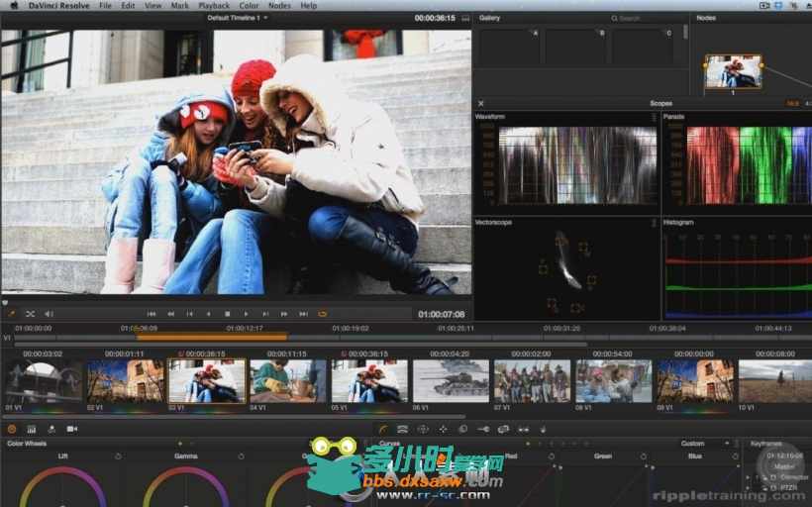
Task: Open the Motion Effects palette icon
Action: pyautogui.click(x=51, y=430)
